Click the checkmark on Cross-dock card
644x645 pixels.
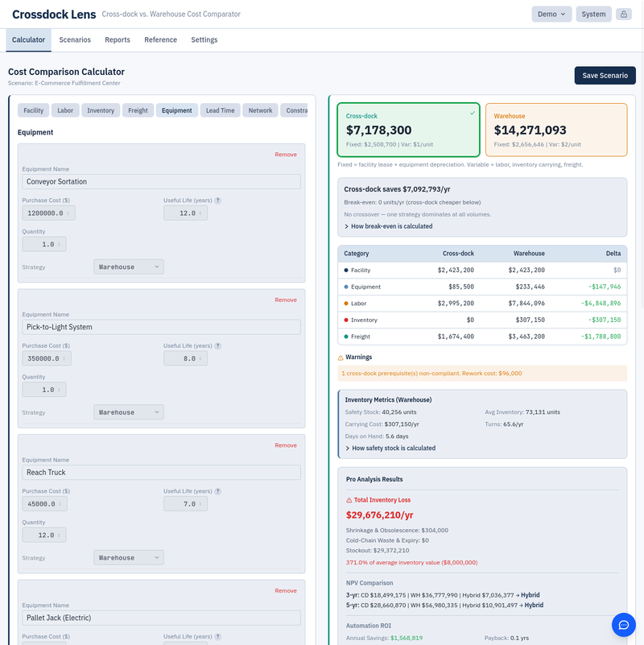tap(473, 113)
